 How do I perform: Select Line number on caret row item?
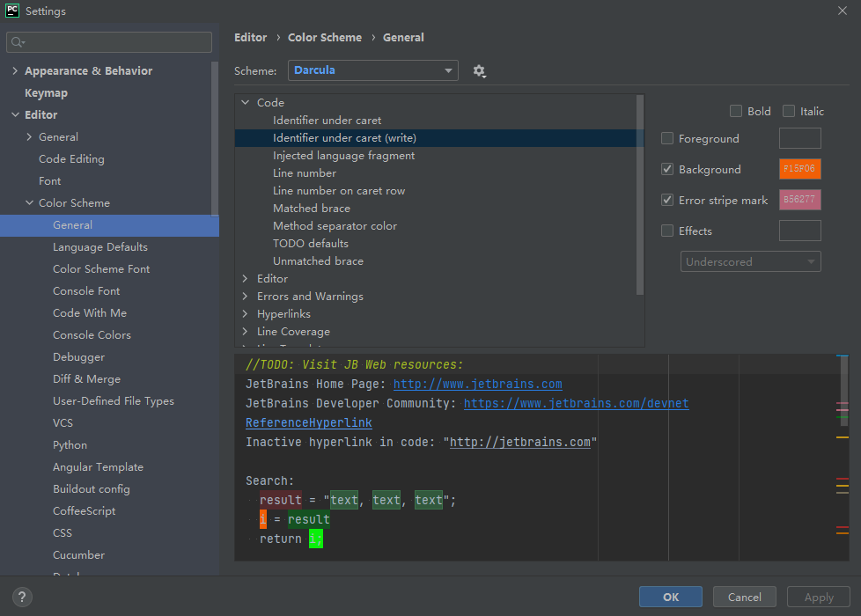tap(339, 190)
